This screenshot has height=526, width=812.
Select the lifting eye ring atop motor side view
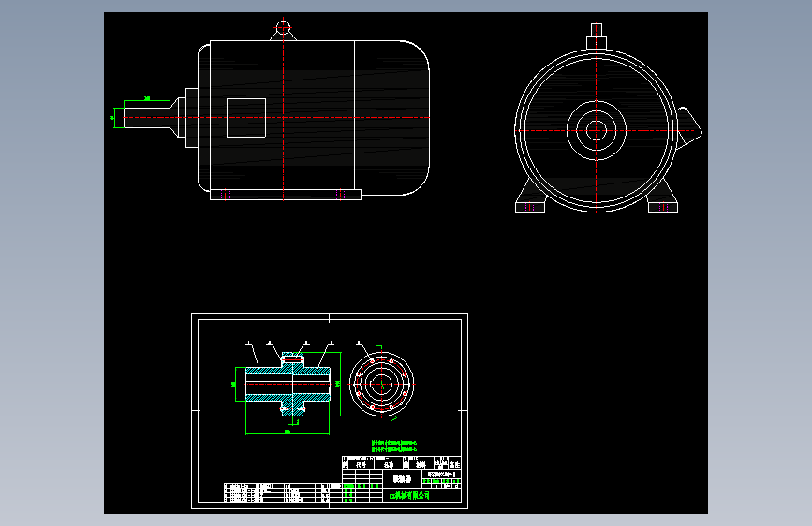tap(283, 27)
